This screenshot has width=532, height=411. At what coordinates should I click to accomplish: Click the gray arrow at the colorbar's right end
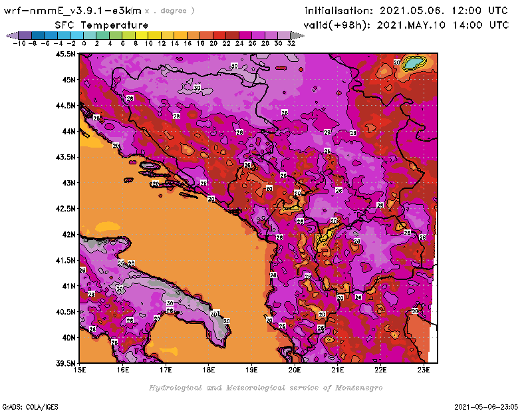(x=297, y=35)
